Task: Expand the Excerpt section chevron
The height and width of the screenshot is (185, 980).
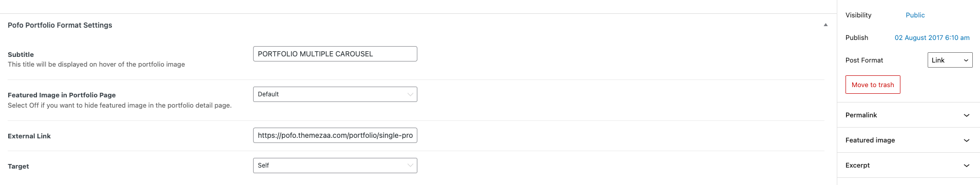Action: [966, 166]
